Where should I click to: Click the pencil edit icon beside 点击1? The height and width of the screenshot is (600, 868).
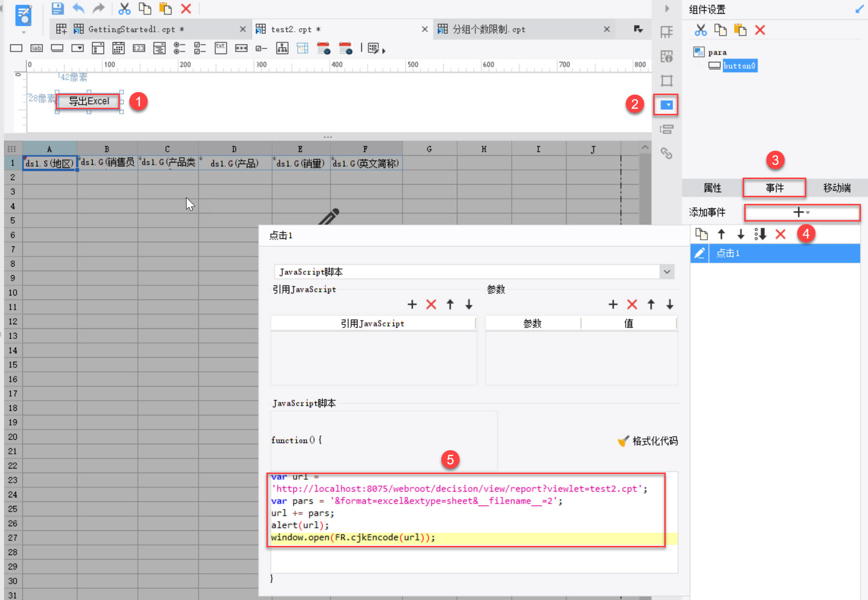tap(700, 253)
